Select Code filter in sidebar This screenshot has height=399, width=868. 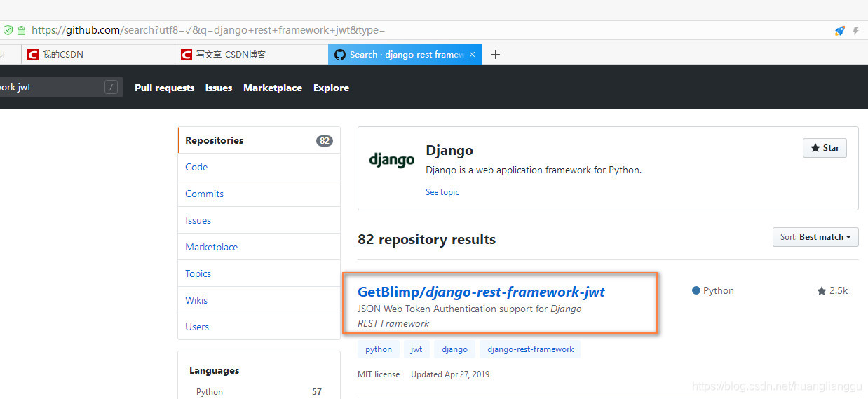(259, 167)
